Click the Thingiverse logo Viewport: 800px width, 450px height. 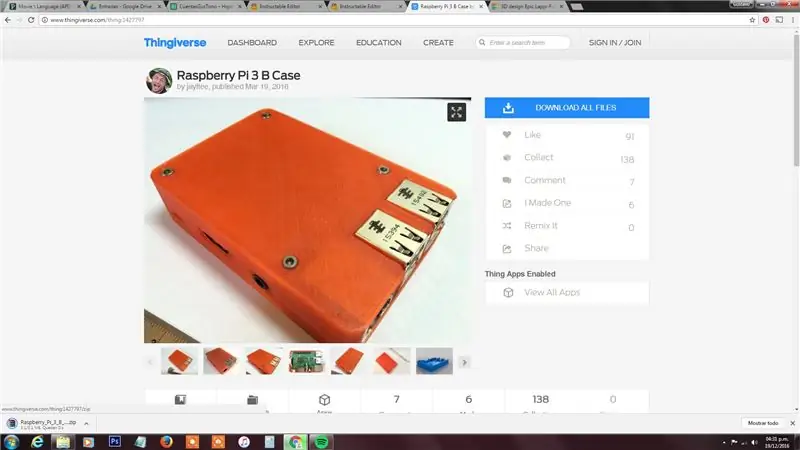tap(174, 43)
